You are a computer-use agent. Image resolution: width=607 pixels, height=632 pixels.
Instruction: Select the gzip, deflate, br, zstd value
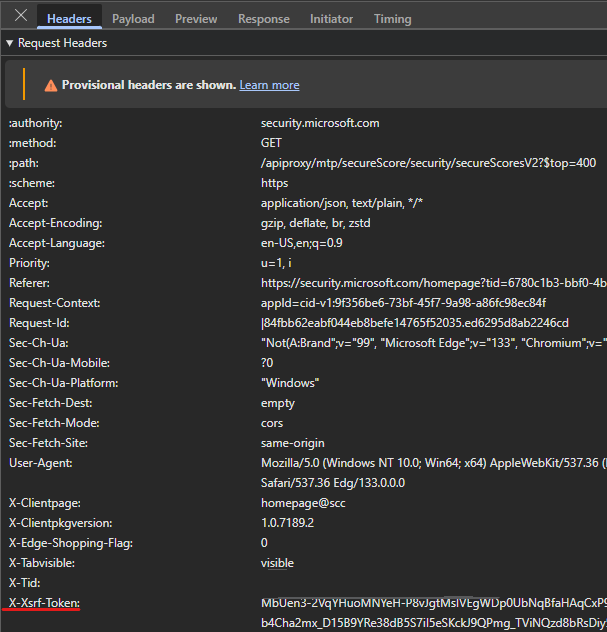coord(316,223)
